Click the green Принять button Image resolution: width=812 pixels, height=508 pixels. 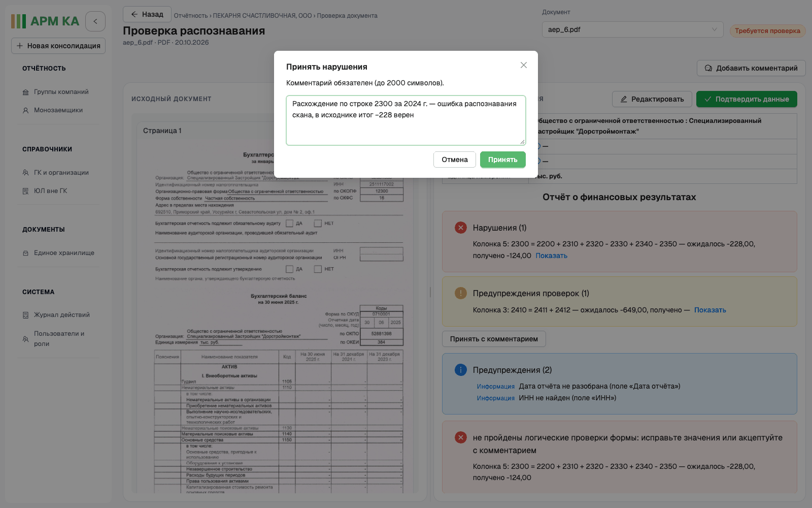[x=503, y=160]
